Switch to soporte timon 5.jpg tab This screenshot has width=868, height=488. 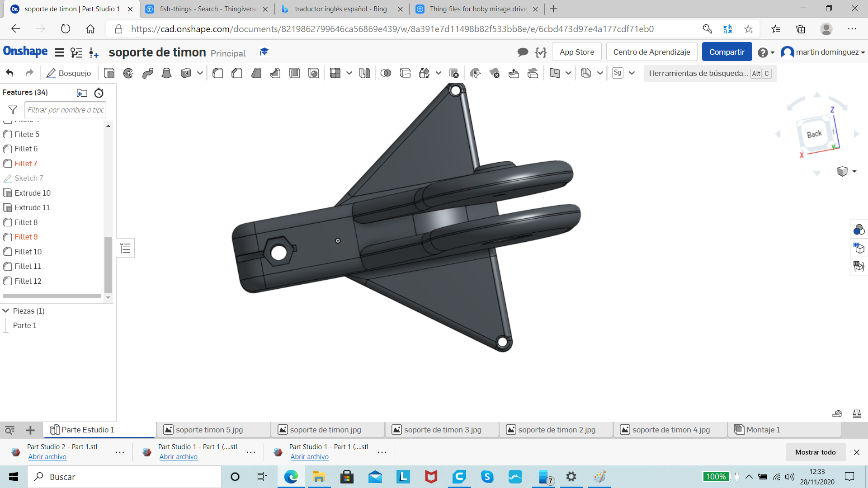213,430
